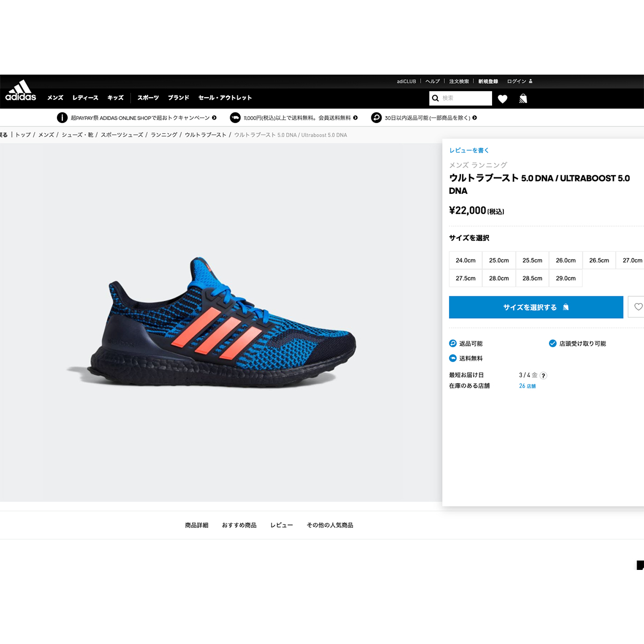Open the メンズ menu
This screenshot has height=644, width=644.
55,98
